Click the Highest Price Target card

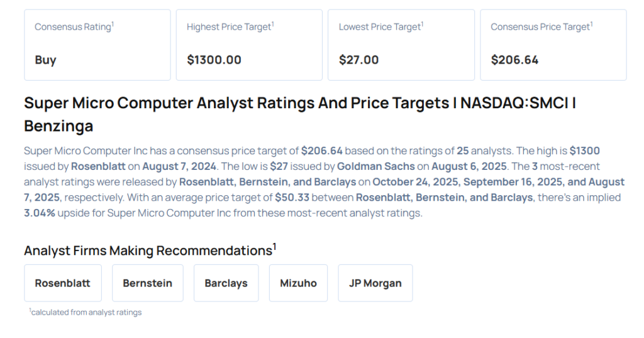[x=249, y=44]
